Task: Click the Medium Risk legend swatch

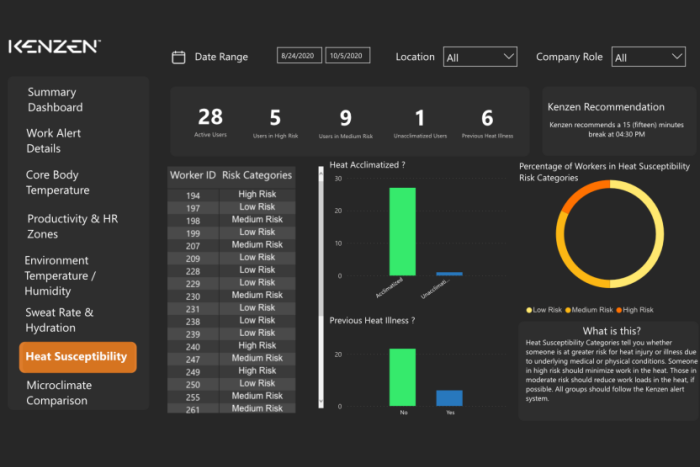Action: (x=568, y=310)
